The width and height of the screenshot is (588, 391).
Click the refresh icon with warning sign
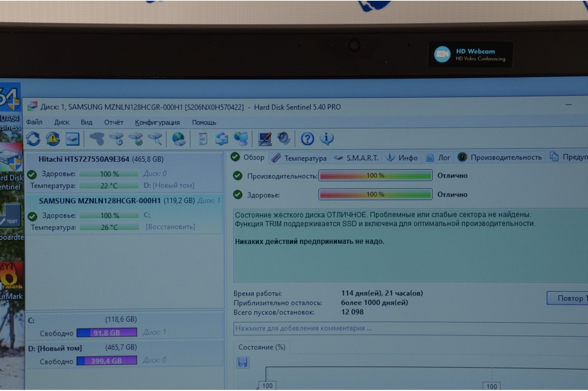53,139
